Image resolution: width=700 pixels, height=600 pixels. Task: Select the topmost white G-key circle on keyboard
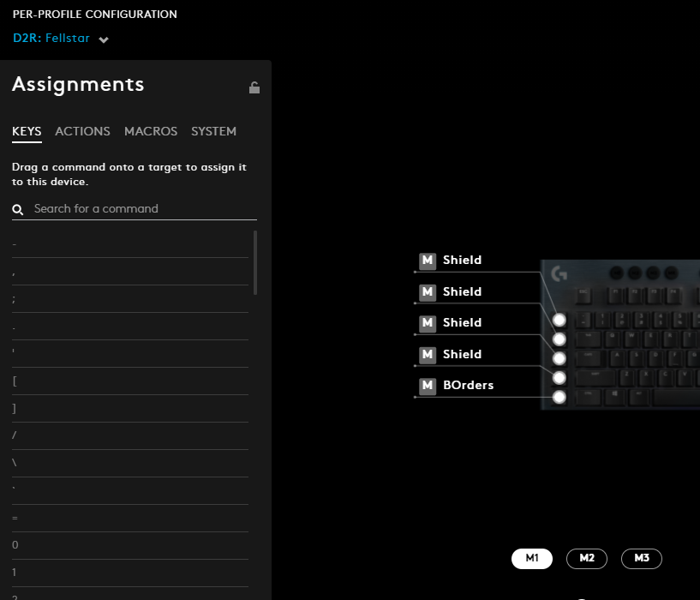pyautogui.click(x=559, y=320)
